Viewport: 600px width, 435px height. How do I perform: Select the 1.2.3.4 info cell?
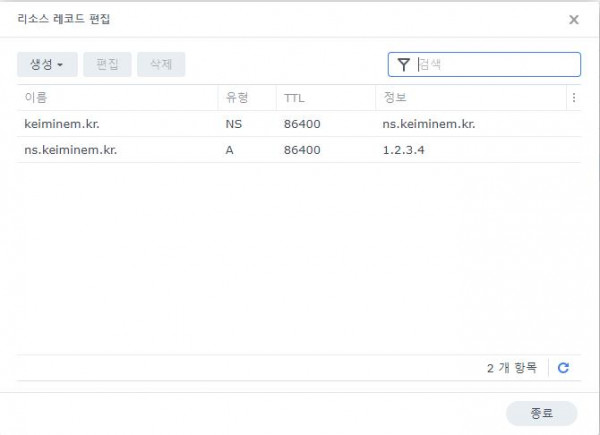[405, 150]
